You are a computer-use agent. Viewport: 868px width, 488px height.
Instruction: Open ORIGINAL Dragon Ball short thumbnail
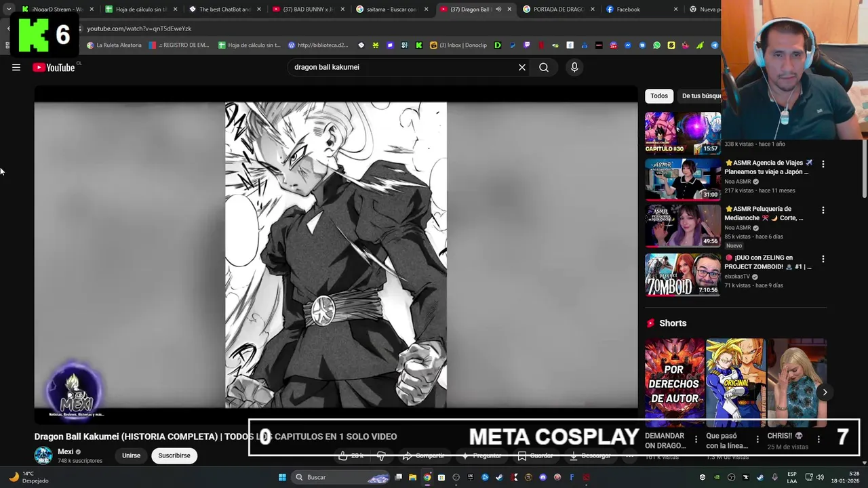(x=735, y=382)
